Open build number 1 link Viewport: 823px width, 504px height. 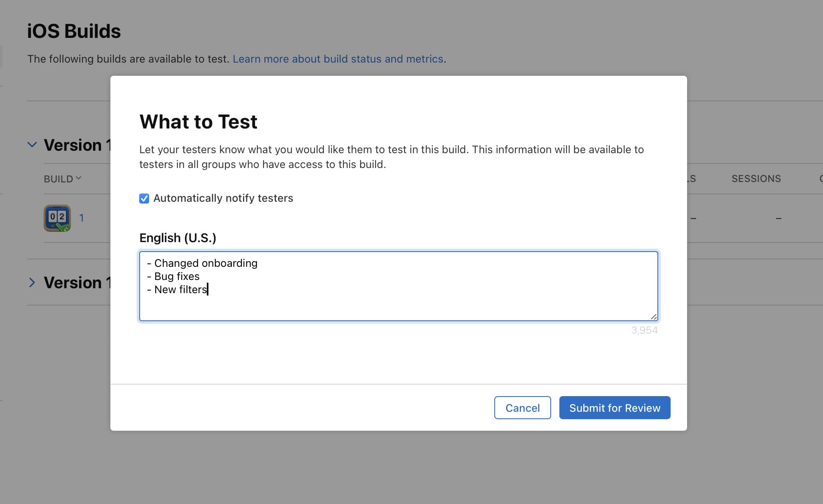(82, 218)
